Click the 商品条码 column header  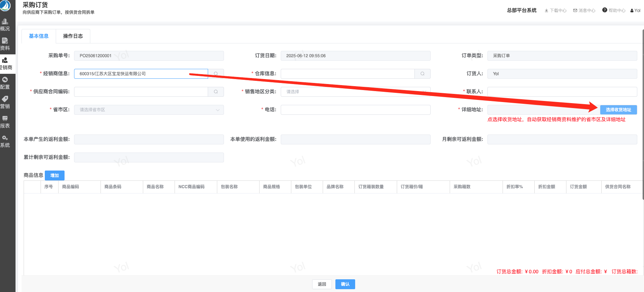click(x=122, y=187)
